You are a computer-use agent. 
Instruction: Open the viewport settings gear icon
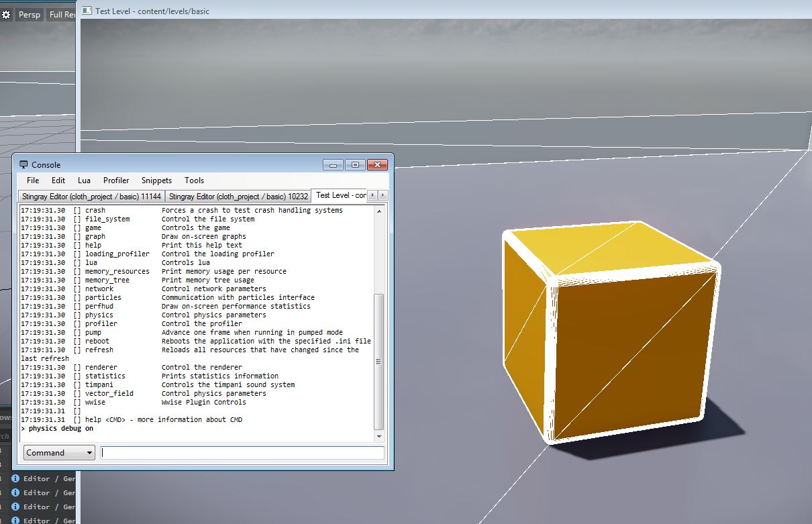coord(7,13)
